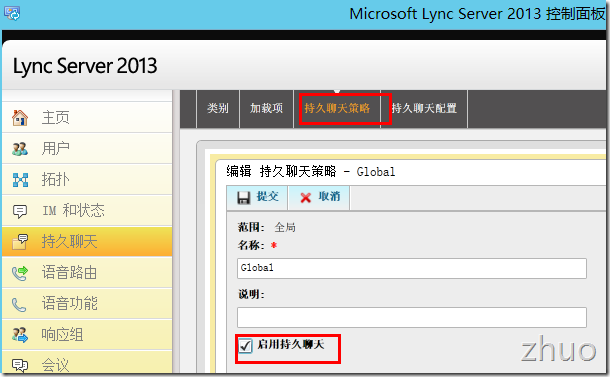The width and height of the screenshot is (610, 377).
Task: Click the 名称 field containing Global
Action: (412, 268)
